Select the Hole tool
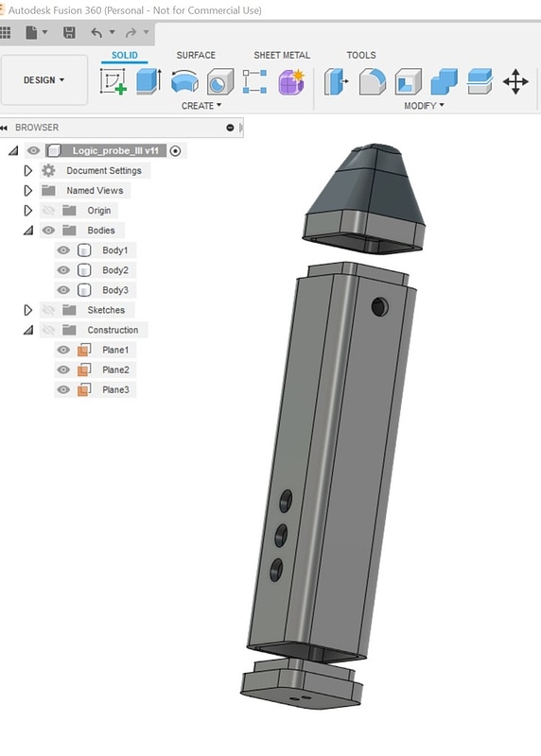The image size is (541, 756). pyautogui.click(x=220, y=81)
